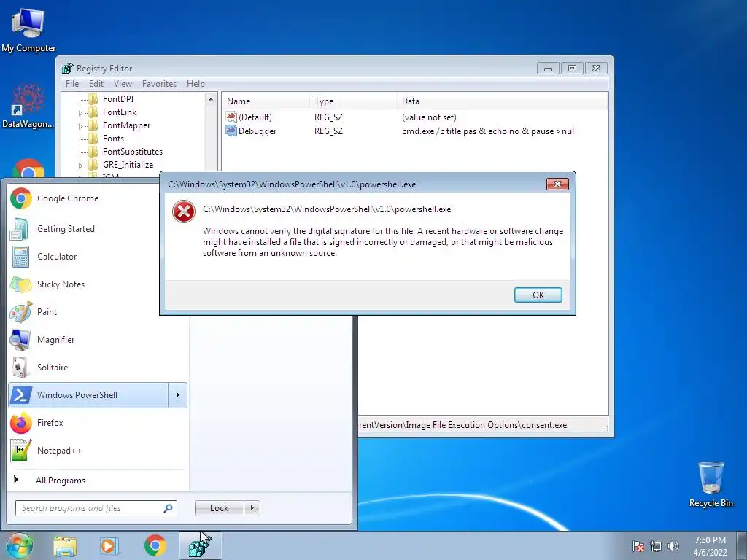
Task: Select FontDPI key in registry tree
Action: (118, 99)
